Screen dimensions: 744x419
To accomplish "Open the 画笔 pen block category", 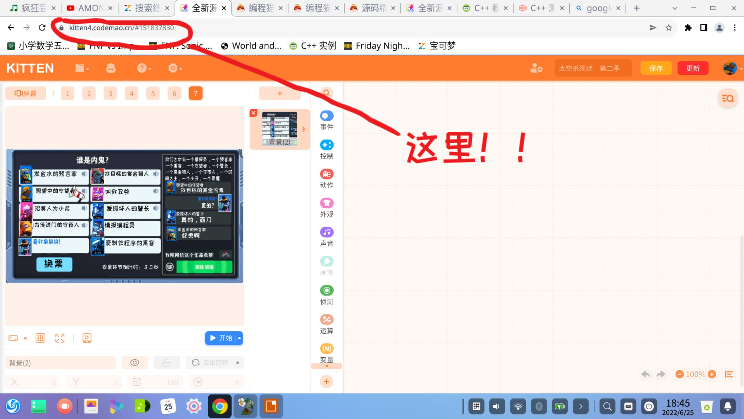I will [x=326, y=266].
